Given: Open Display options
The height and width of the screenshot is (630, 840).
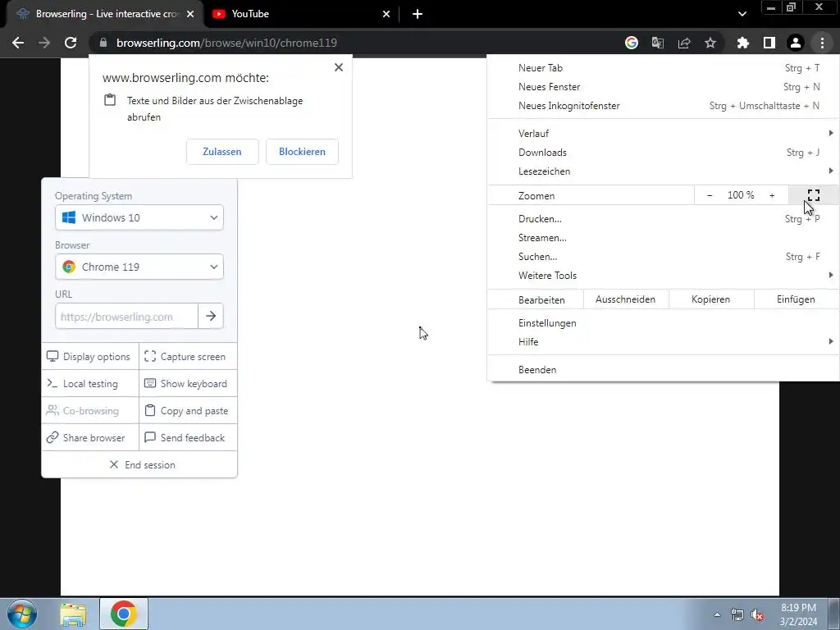Looking at the screenshot, I should click(x=90, y=357).
